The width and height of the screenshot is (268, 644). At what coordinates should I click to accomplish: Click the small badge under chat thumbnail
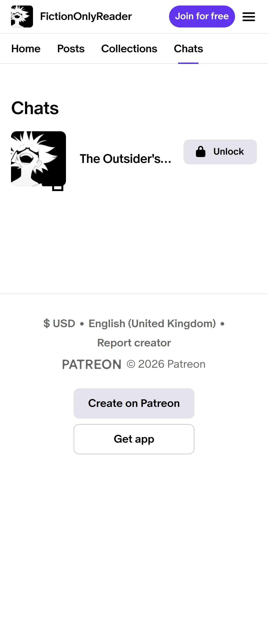tap(57, 188)
